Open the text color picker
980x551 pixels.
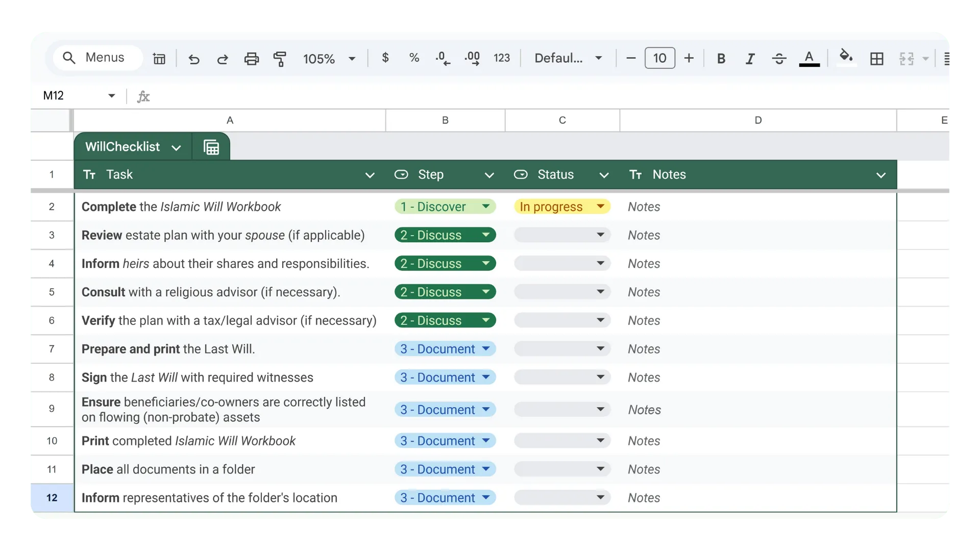coord(809,59)
